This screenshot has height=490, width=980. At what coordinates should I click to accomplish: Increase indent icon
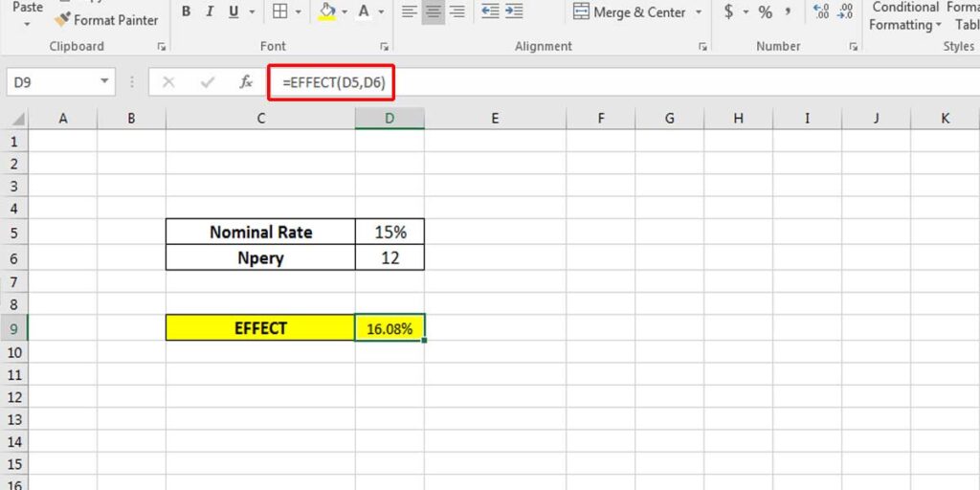coord(514,11)
